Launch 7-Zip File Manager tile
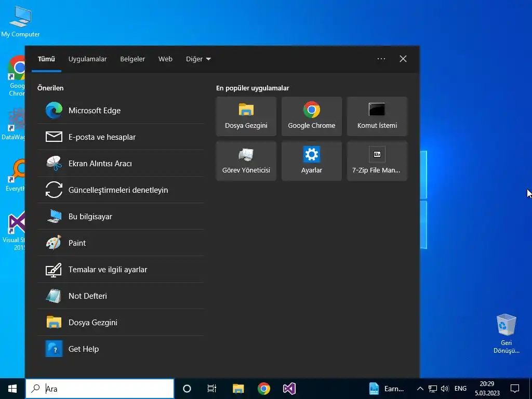Screen dimensions: 532x399 coord(377,161)
